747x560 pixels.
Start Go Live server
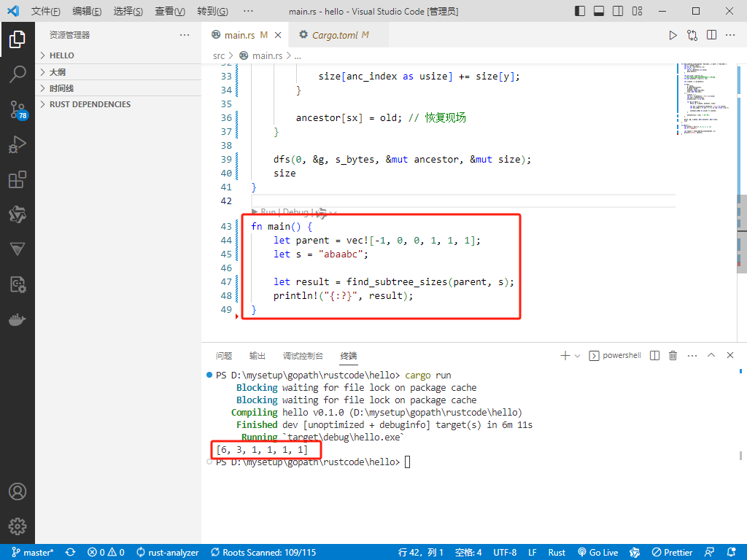coord(598,553)
